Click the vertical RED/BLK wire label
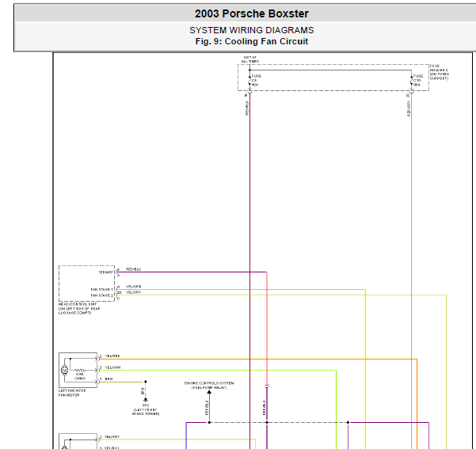This screenshot has height=449, width=476. pos(247,108)
